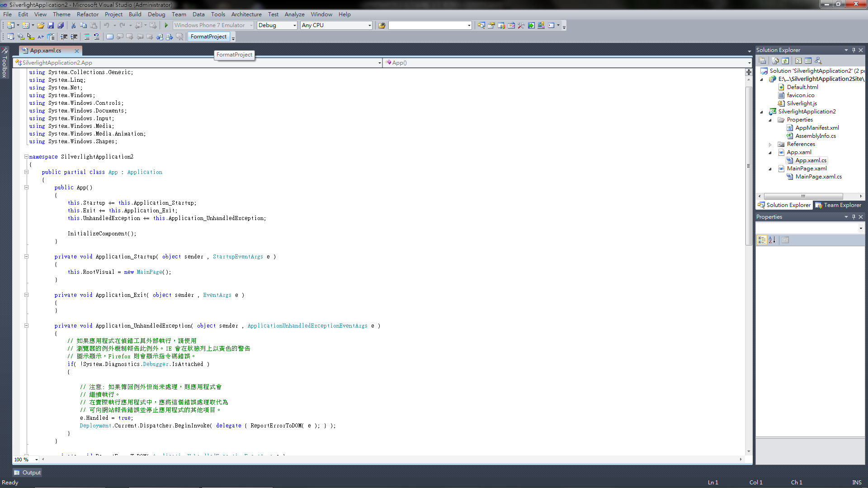The image size is (868, 488).
Task: Open the Command Window toolbar icon
Action: click(551, 25)
